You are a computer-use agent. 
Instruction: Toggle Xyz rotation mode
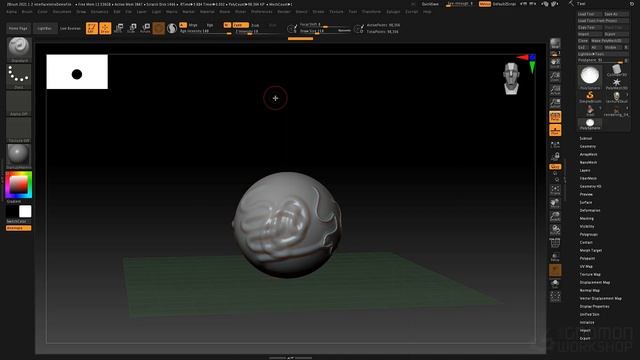coord(555,167)
